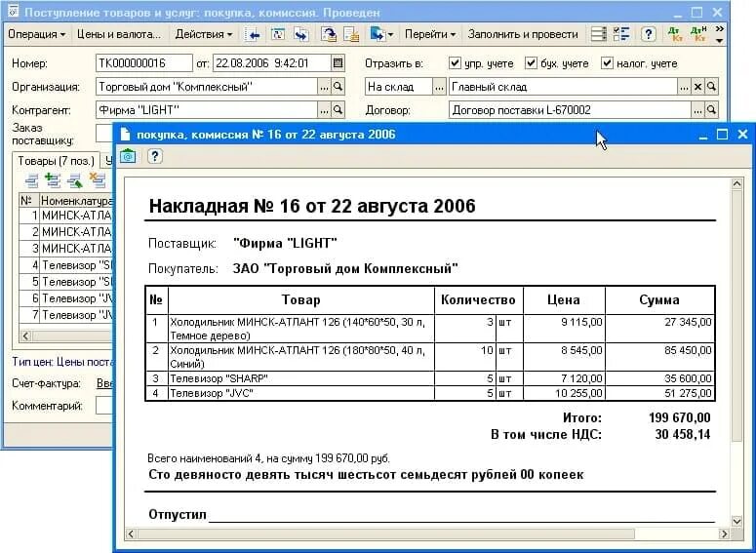Open the Цены и валюта... dialog
Screen dimensions: 756x553
[119, 34]
